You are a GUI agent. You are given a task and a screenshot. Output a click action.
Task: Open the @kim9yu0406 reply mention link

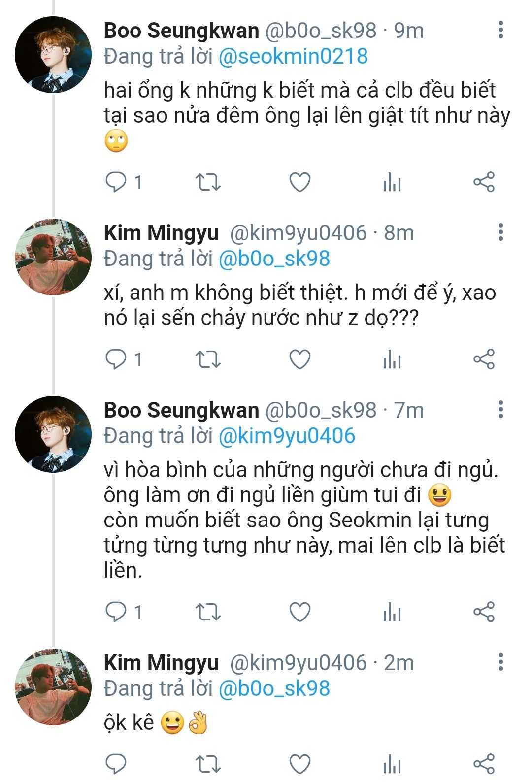[286, 436]
